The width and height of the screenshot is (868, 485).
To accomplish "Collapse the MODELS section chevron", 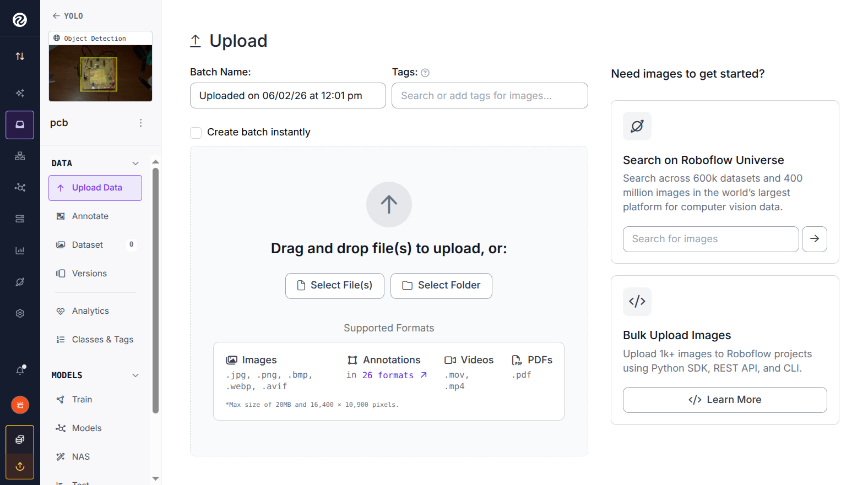I will tap(135, 375).
